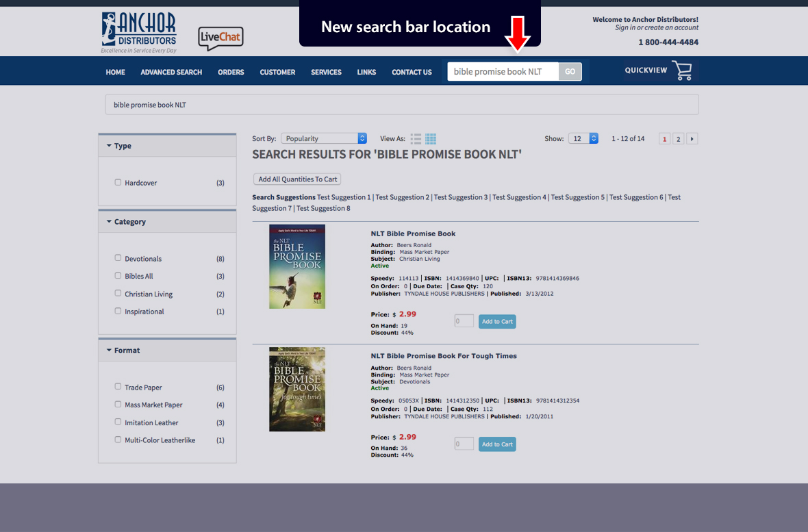808x532 pixels.
Task: Tick the Imitation Leather format checkbox
Action: (x=118, y=422)
